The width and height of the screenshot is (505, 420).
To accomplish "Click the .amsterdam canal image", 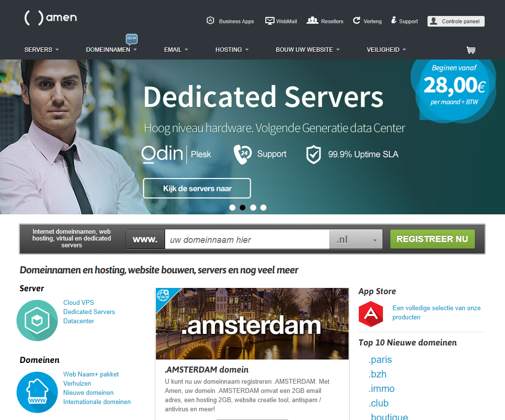I will [252, 323].
